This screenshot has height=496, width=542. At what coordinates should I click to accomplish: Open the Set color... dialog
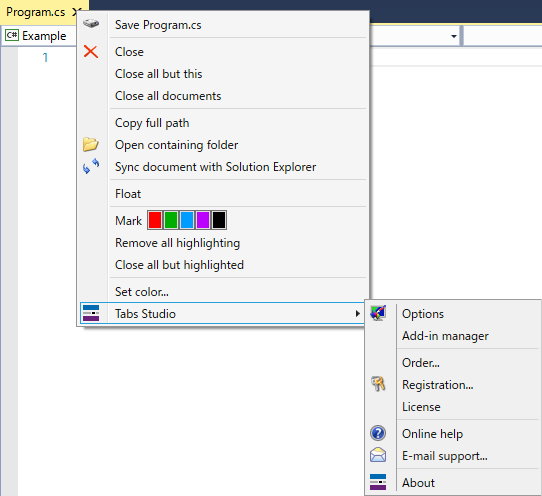[x=223, y=292]
